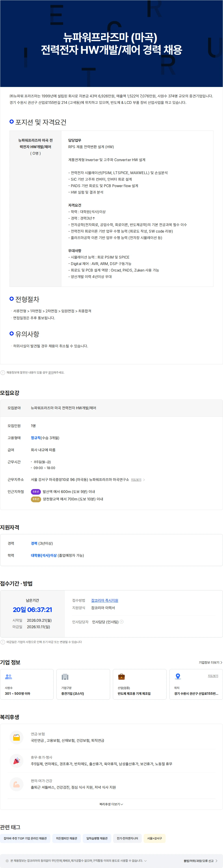The image size is (223, 868).
Task: Open 잡코리아 즉시지원 application link
Action: click(105, 600)
